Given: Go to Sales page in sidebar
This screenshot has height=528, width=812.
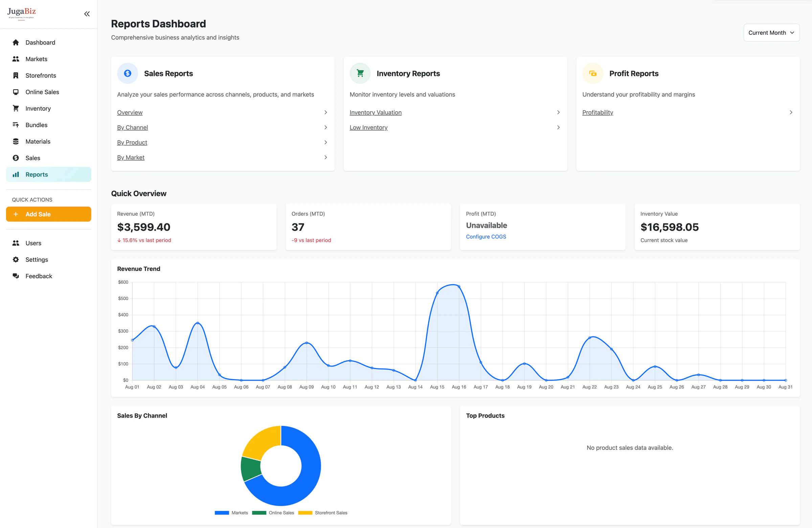Looking at the screenshot, I should tap(48, 158).
